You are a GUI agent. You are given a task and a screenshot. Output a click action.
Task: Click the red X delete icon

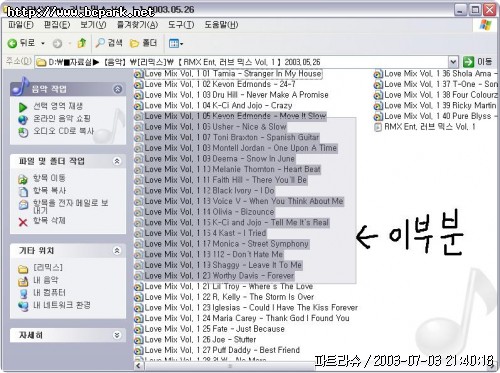point(23,222)
